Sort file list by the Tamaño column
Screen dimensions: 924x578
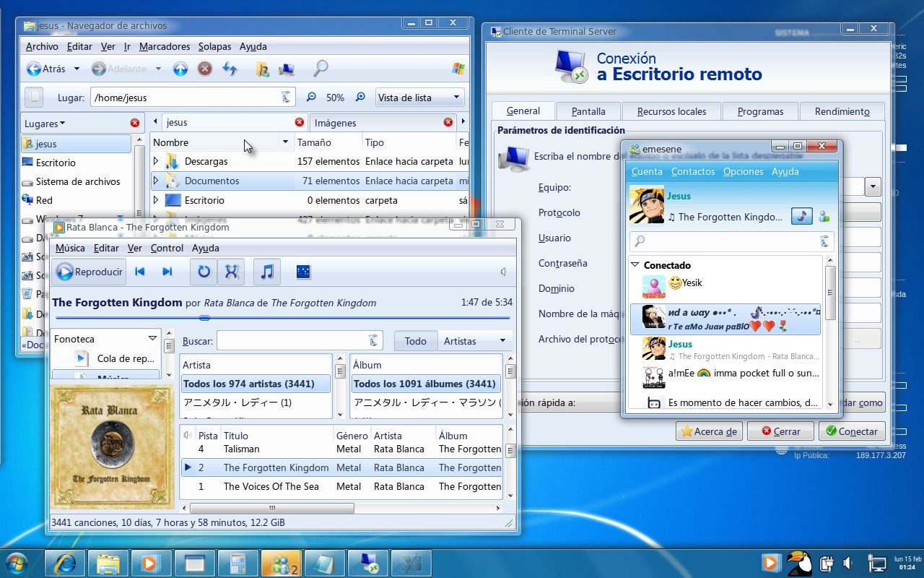tap(327, 142)
